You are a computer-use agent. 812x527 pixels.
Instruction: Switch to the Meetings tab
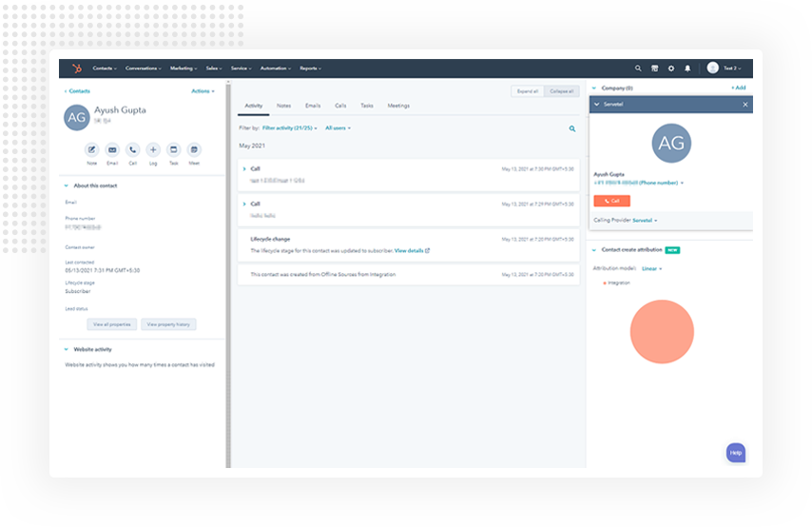[x=398, y=106]
